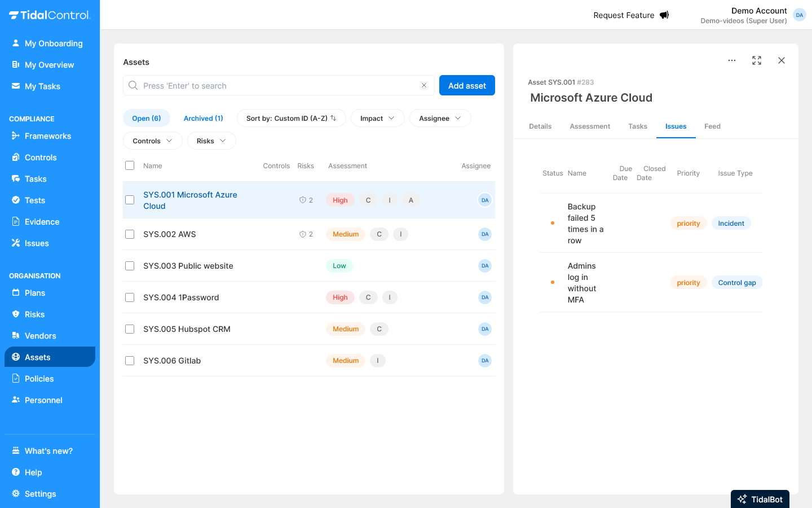Tick the checkbox for SYS.003 Public website
The width and height of the screenshot is (812, 508).
(130, 266)
